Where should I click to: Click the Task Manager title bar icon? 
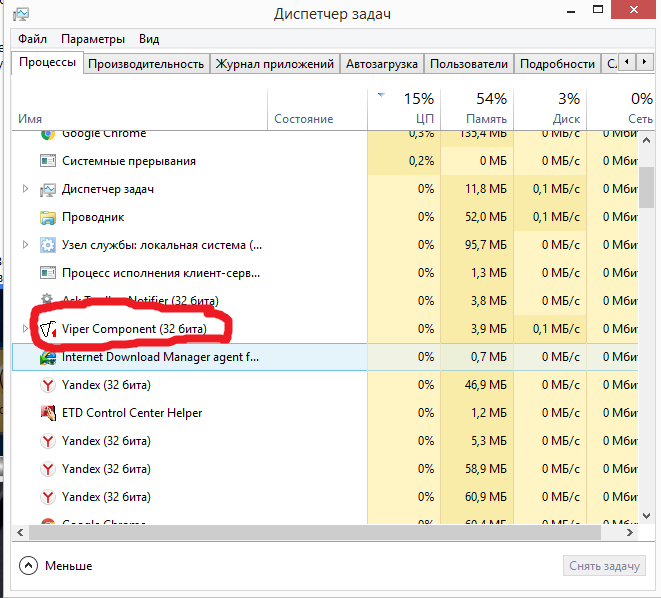coord(21,14)
